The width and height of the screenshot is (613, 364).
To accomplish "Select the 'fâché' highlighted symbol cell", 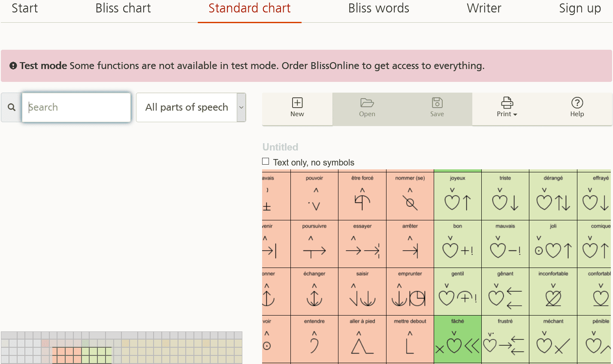I will (458, 339).
